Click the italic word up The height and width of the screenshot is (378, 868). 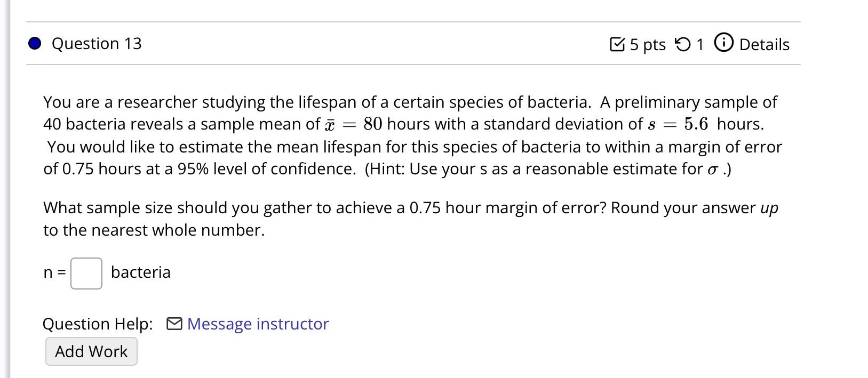click(769, 208)
